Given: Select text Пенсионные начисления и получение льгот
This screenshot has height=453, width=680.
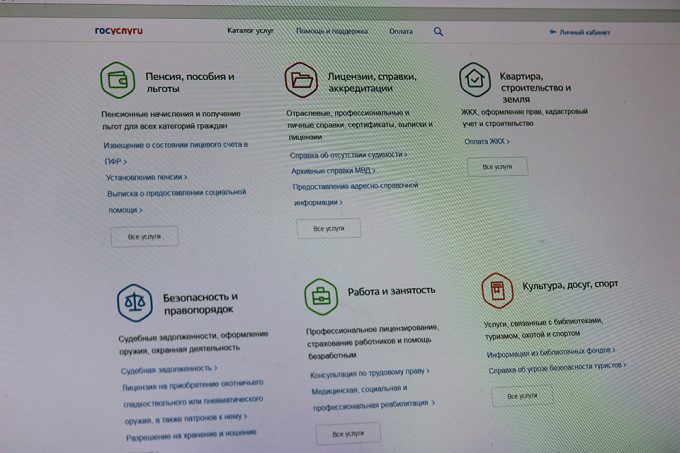Looking at the screenshot, I should [171, 120].
